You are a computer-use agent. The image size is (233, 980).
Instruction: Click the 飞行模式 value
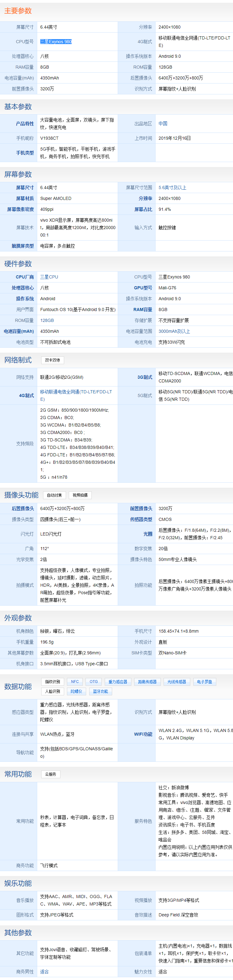49,865
